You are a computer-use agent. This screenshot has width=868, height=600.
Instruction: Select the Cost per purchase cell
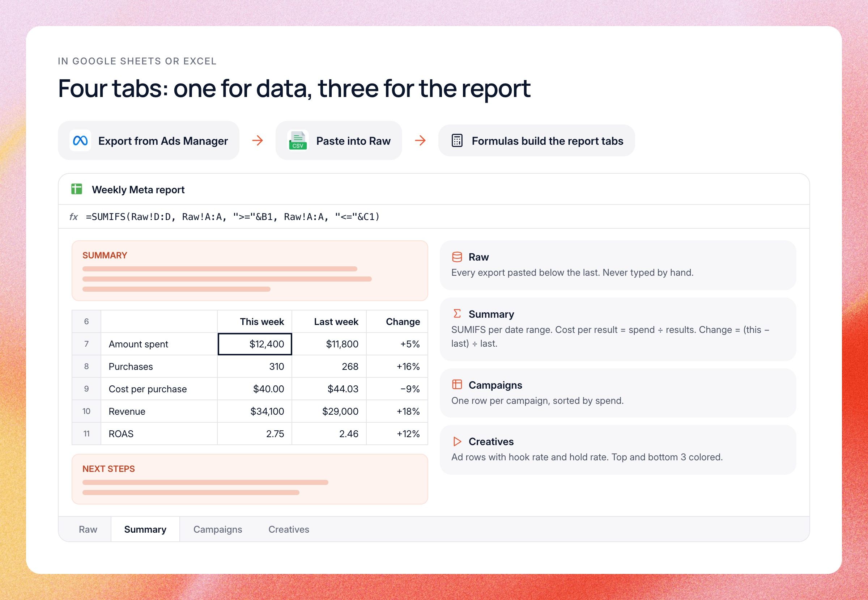(x=159, y=389)
